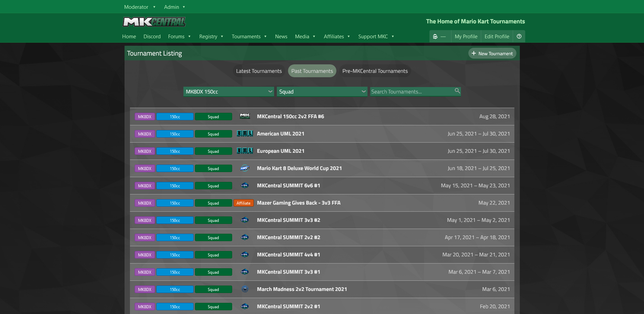Expand the Forums menu
Image resolution: width=644 pixels, height=314 pixels.
pos(179,36)
